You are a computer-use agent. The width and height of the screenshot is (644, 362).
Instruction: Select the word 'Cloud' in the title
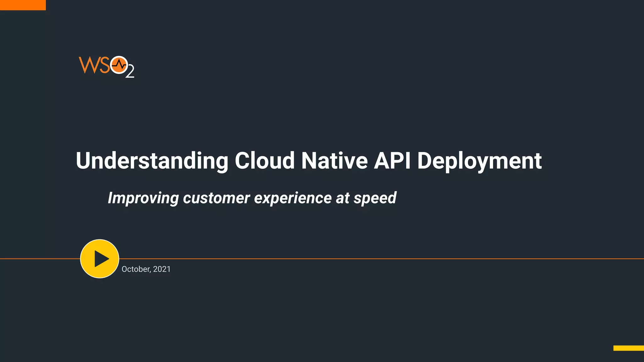tap(264, 161)
